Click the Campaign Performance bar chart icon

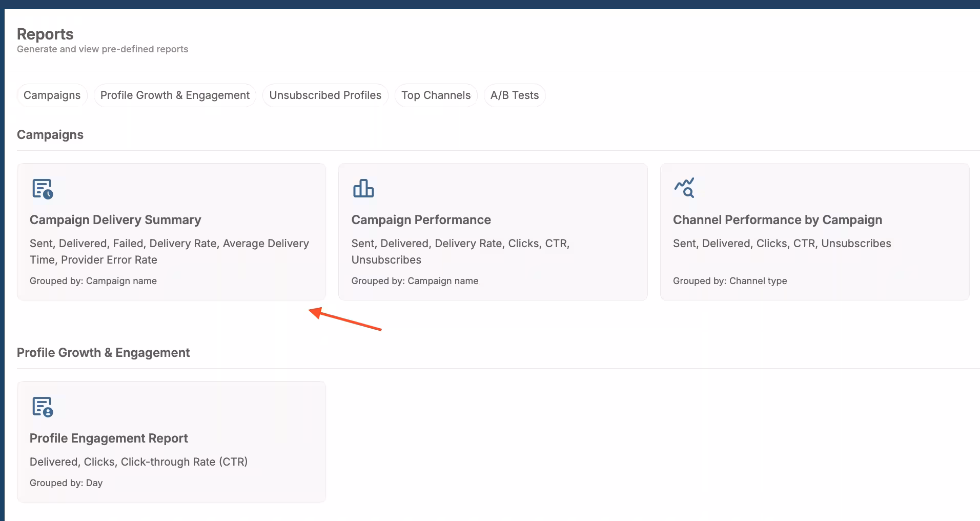[x=364, y=188]
